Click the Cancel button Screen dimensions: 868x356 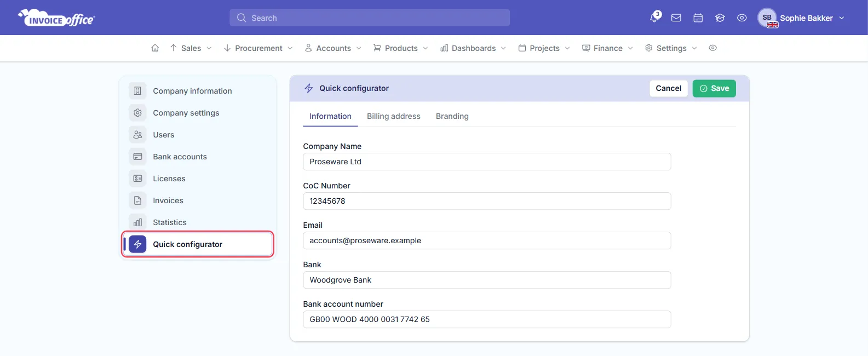(x=669, y=88)
